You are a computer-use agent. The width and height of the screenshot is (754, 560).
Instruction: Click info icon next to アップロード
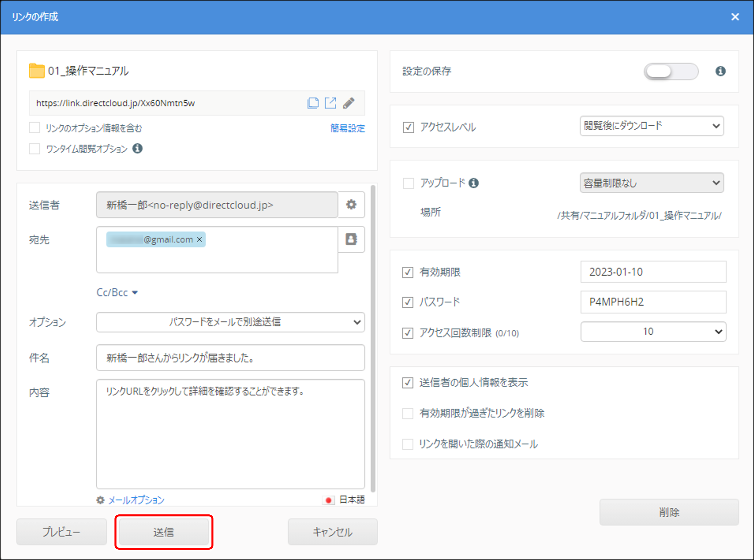[473, 184]
